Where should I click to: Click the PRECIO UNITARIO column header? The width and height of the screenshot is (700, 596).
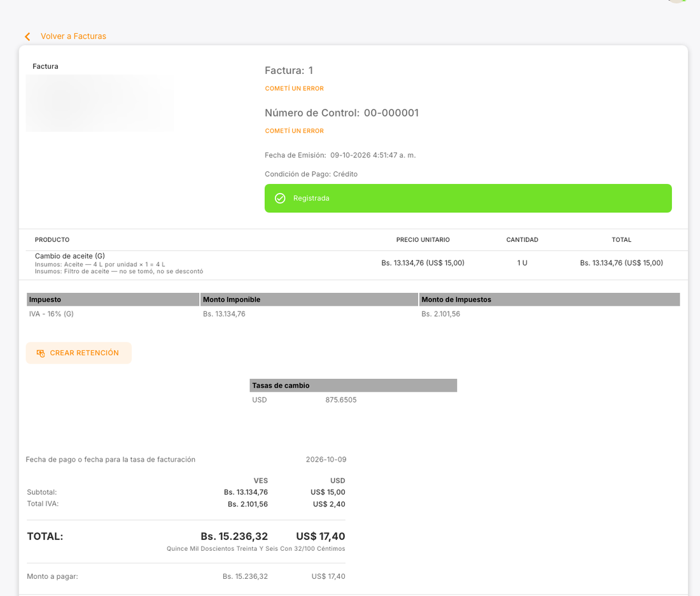[423, 240]
